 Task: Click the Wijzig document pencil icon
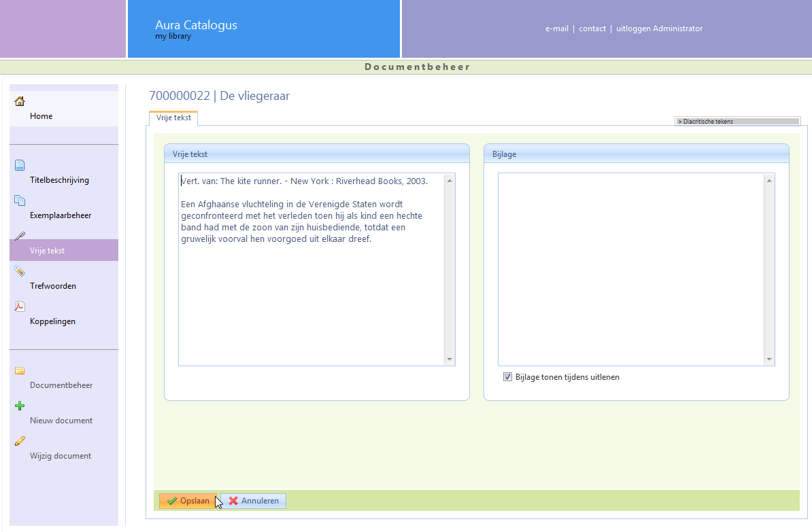20,441
